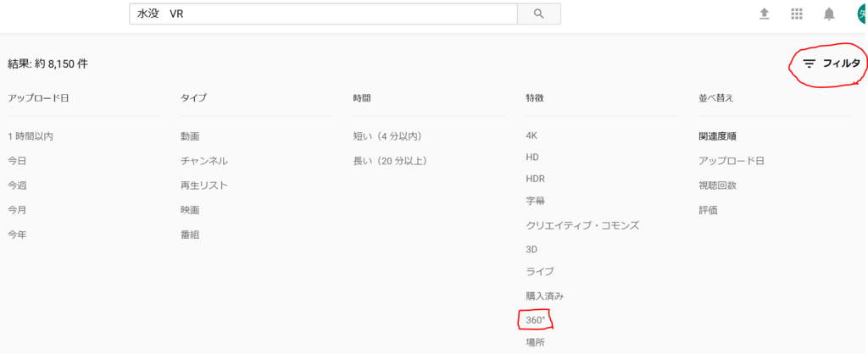Image resolution: width=868 pixels, height=354 pixels.
Task: Select the HD feature filter
Action: [532, 157]
